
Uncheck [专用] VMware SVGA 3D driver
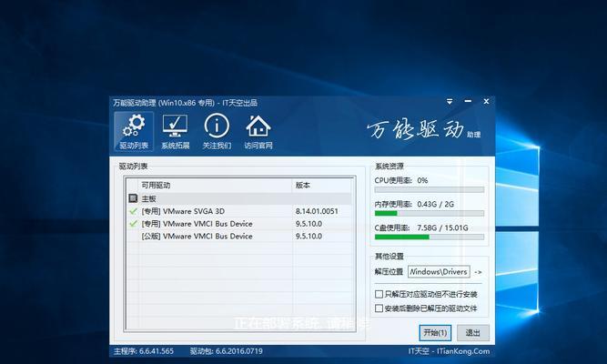(133, 211)
